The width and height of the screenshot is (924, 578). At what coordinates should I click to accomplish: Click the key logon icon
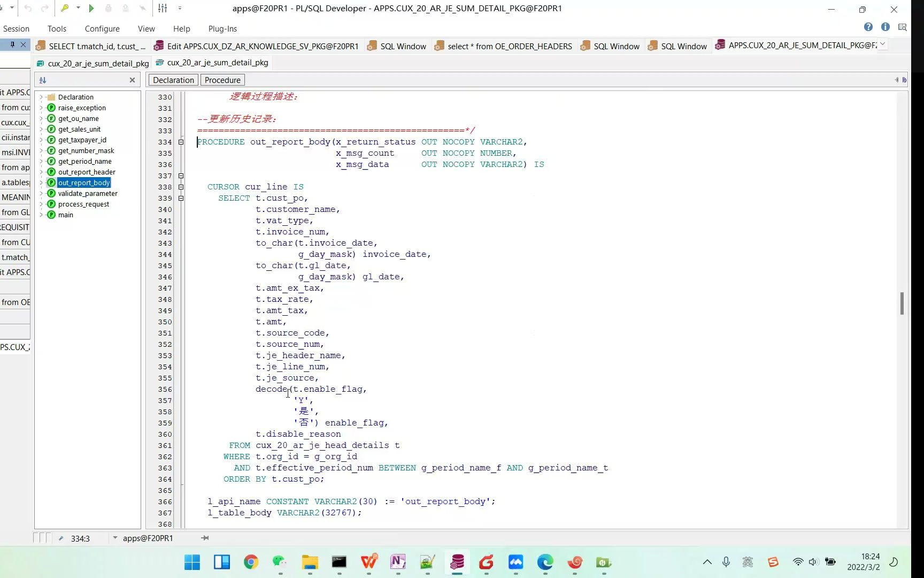point(65,8)
